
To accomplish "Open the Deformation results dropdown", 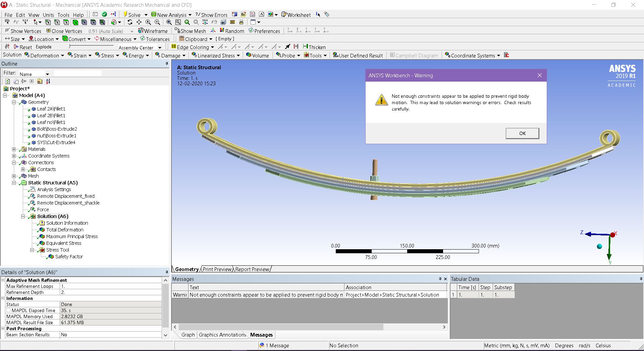I will pos(44,55).
